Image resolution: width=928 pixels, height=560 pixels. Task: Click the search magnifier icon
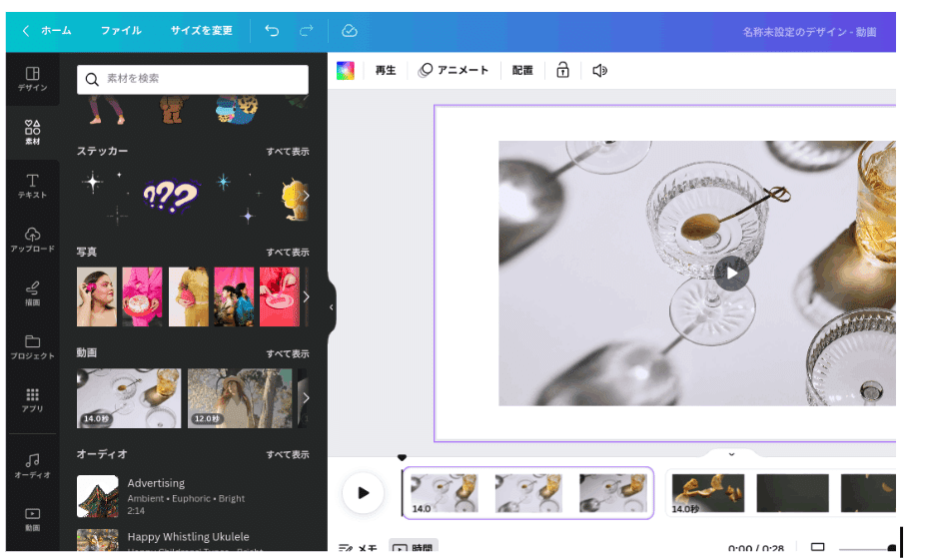pyautogui.click(x=92, y=79)
